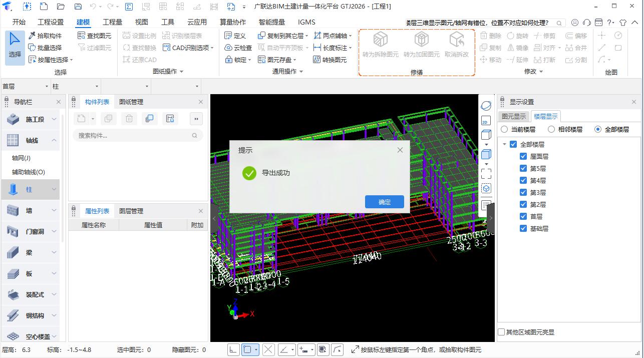The height and width of the screenshot is (358, 644).
Task: Click the save icon in title bar
Action: pos(78,7)
